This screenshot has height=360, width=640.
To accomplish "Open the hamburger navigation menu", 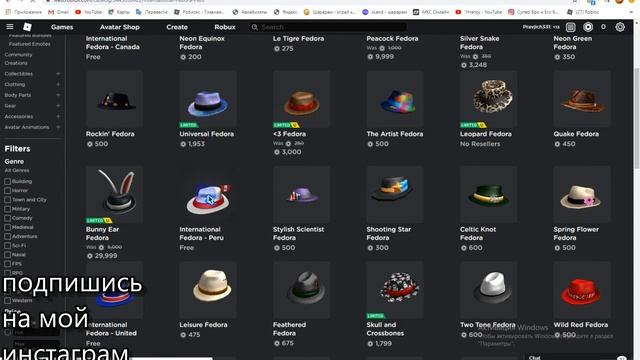I will tap(10, 27).
